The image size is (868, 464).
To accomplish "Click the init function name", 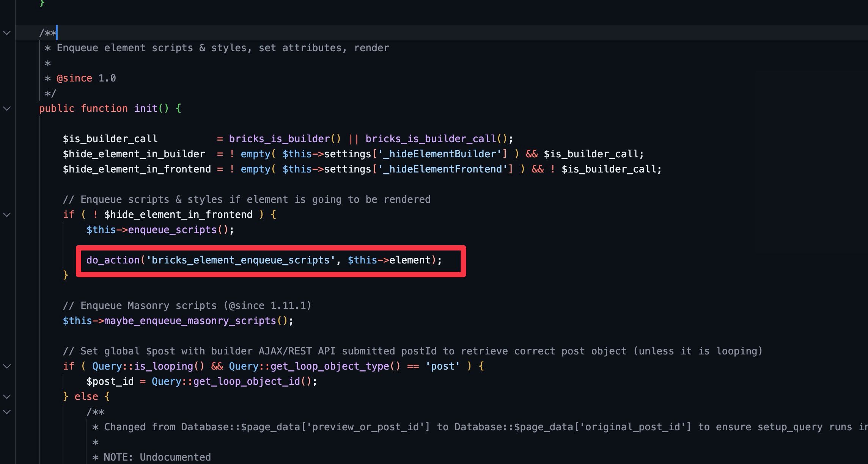I will pyautogui.click(x=146, y=108).
